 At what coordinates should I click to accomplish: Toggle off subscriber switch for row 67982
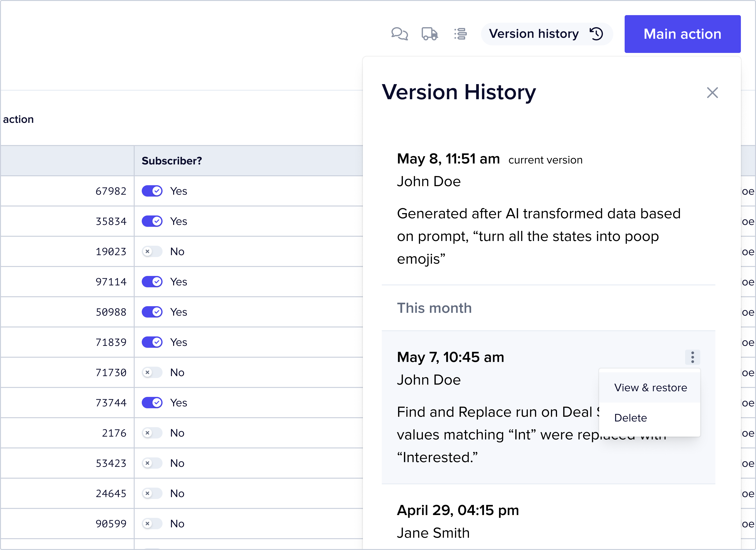pos(152,191)
